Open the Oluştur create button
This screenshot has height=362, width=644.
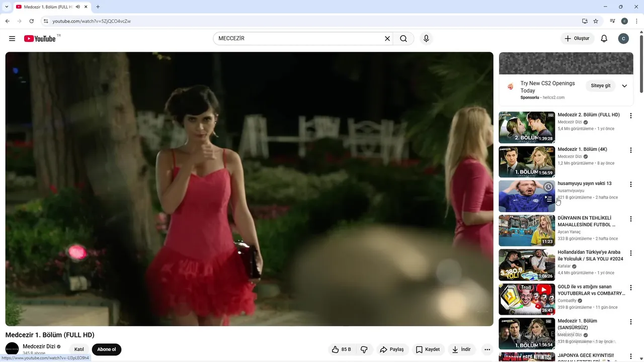577,39
